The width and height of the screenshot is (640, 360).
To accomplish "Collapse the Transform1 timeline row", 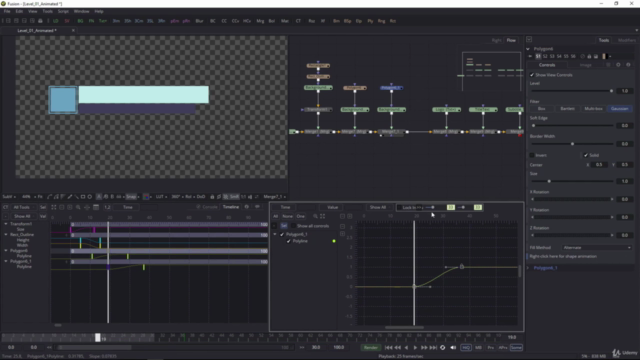I will 6,224.
